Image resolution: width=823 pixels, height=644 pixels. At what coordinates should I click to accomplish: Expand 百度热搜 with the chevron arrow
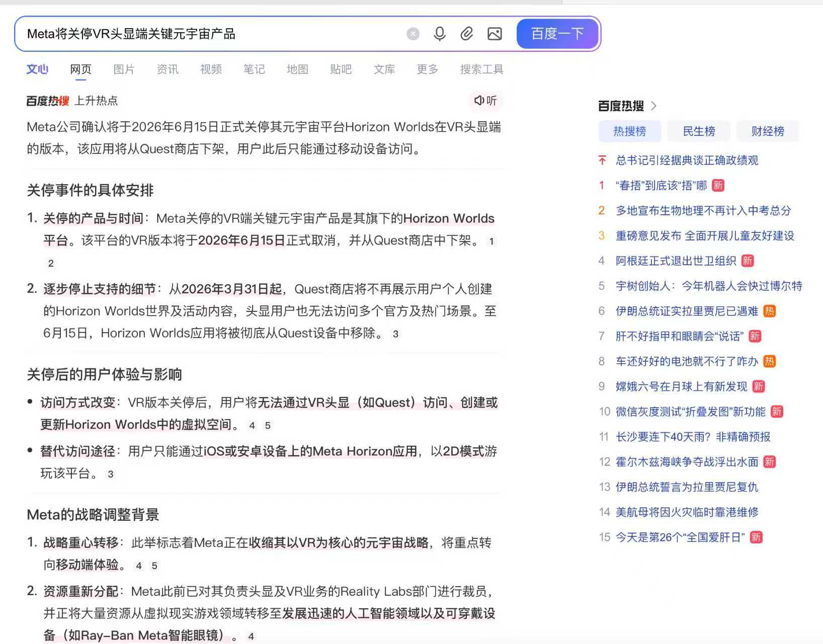pos(653,106)
